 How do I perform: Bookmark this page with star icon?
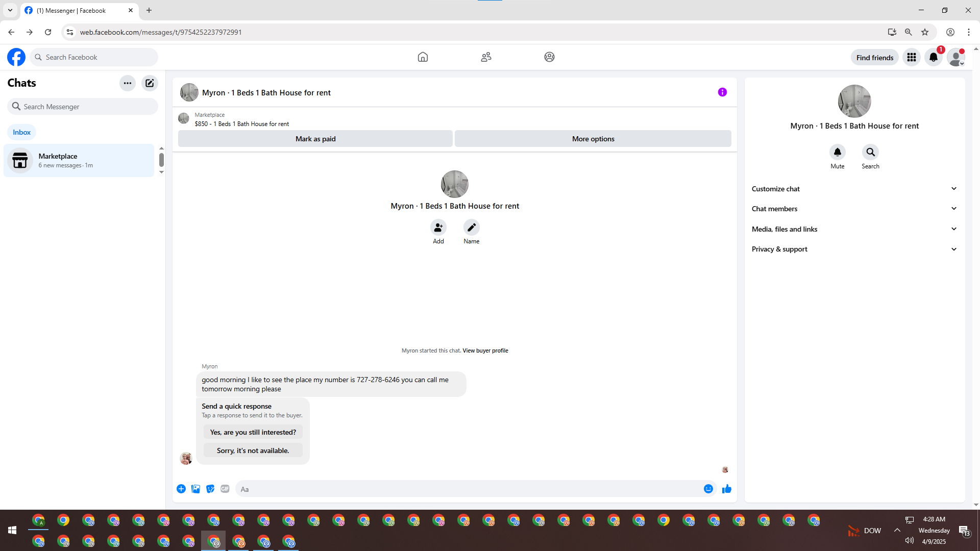[x=925, y=32]
